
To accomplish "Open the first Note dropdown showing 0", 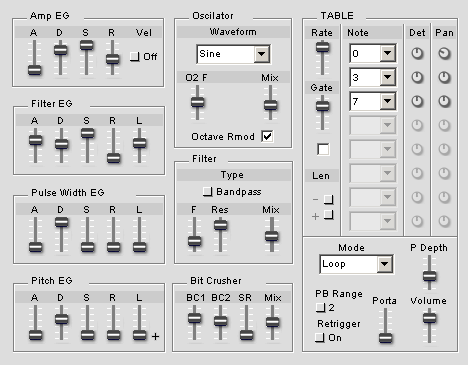I will click(373, 53).
